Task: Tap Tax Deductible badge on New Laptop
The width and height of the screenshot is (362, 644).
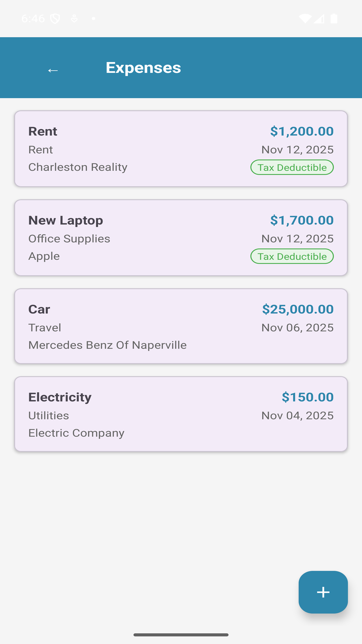Action: 292,256
